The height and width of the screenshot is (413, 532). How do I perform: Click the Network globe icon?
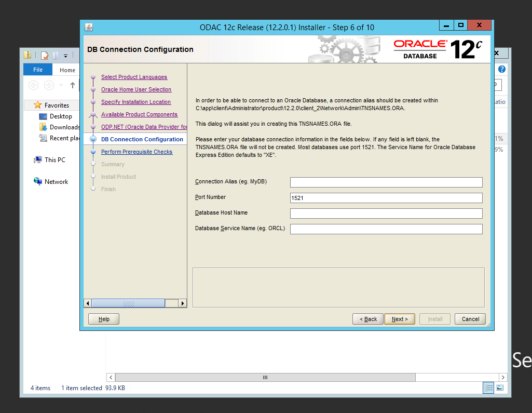tap(38, 181)
